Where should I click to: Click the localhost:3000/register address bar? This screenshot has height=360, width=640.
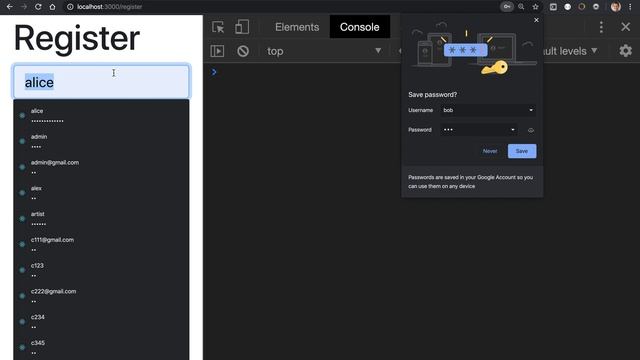[109, 7]
